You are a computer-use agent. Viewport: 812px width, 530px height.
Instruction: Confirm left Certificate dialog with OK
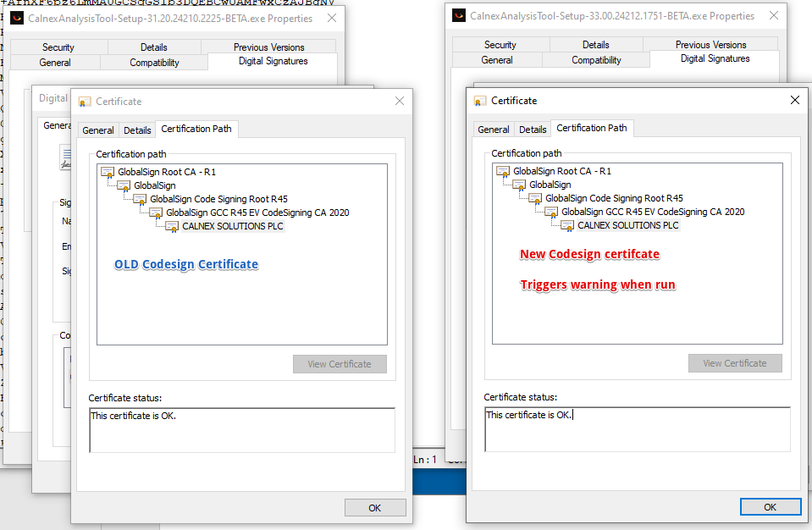(375, 508)
